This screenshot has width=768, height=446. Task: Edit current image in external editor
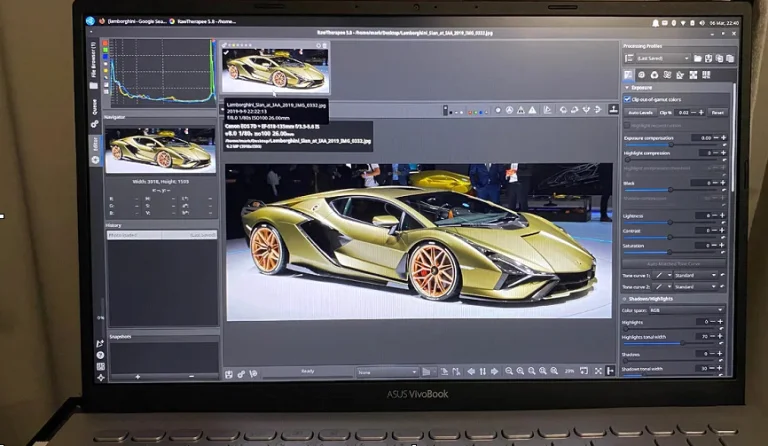(253, 374)
